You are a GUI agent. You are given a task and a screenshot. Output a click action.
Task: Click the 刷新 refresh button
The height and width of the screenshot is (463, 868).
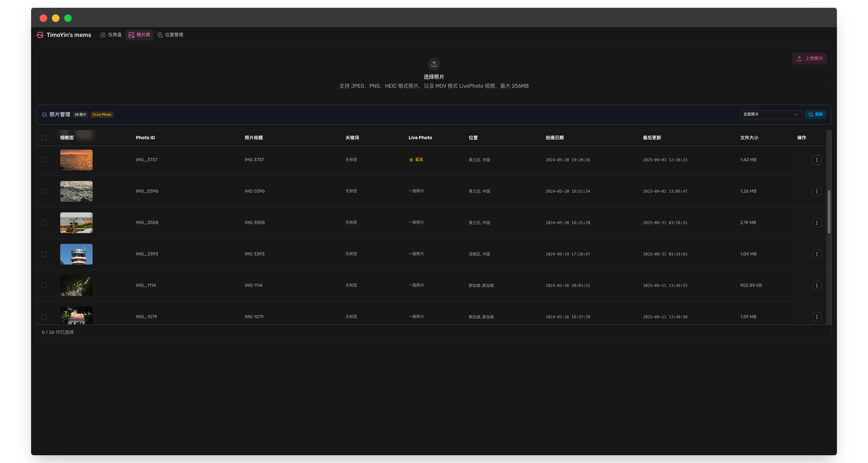coord(815,115)
